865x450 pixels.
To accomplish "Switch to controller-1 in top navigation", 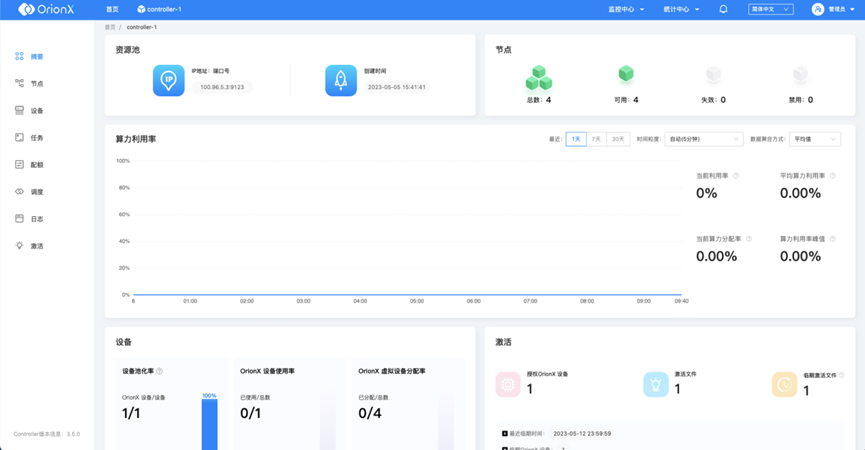I will tap(164, 9).
